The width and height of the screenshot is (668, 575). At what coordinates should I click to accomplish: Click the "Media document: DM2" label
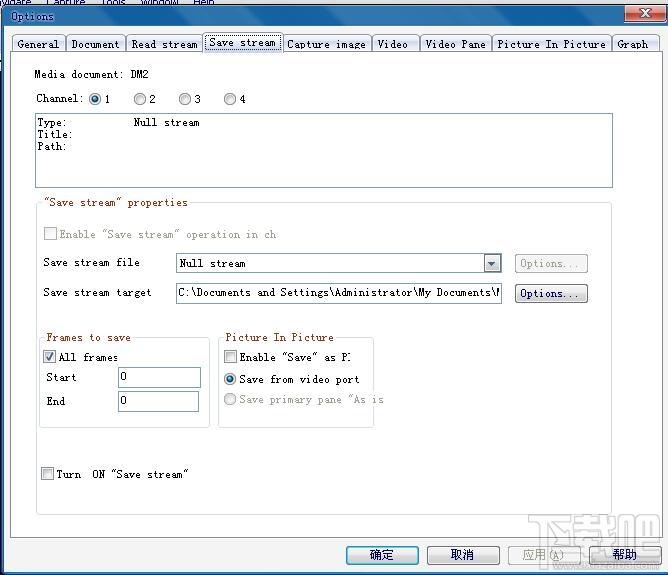[x=91, y=74]
